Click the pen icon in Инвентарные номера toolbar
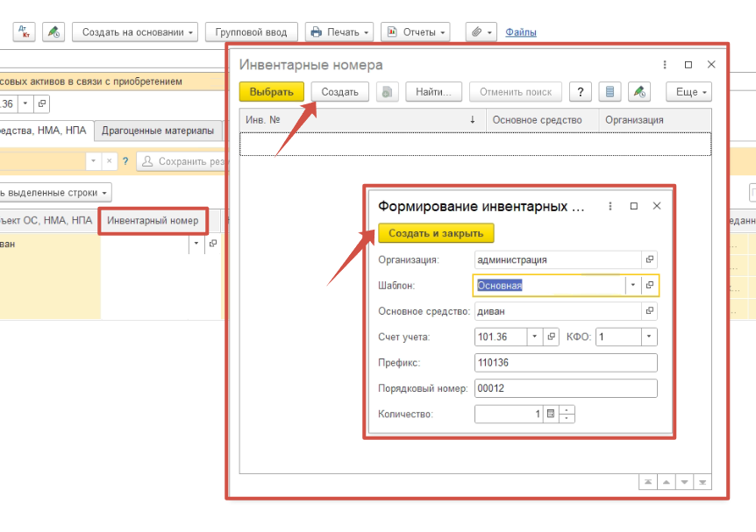756x532 pixels. pos(639,91)
